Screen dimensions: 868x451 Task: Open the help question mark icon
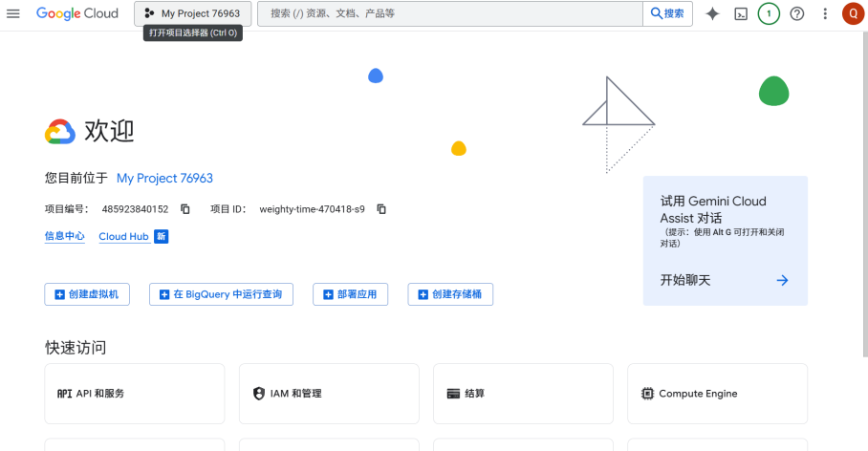796,13
